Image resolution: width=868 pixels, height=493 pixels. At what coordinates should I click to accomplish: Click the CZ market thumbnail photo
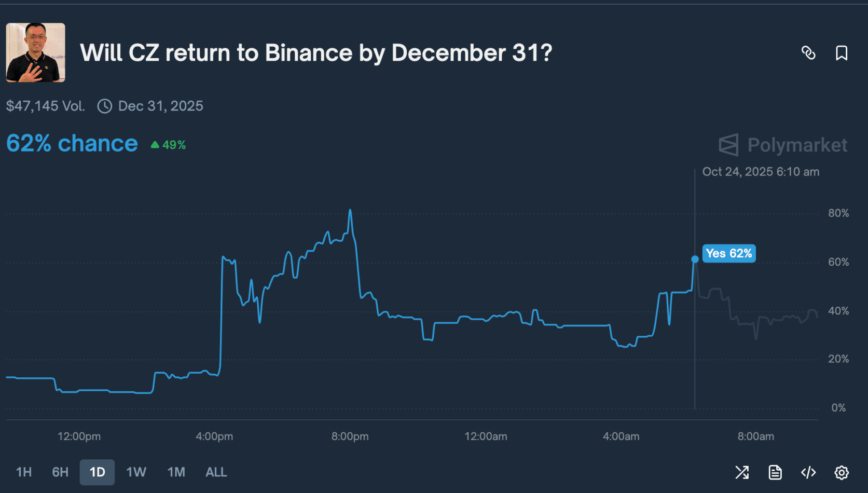[x=35, y=52]
